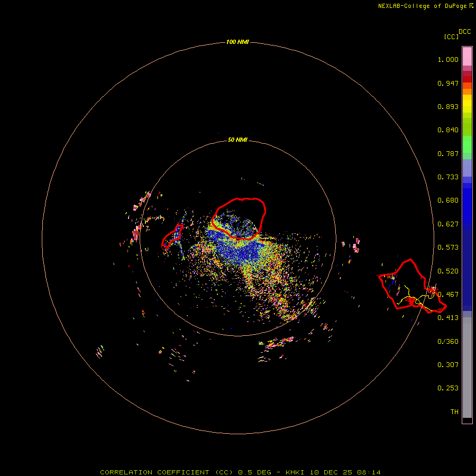Click the DCC label above the legend
Viewport: 476px width, 476px height.
[x=464, y=32]
